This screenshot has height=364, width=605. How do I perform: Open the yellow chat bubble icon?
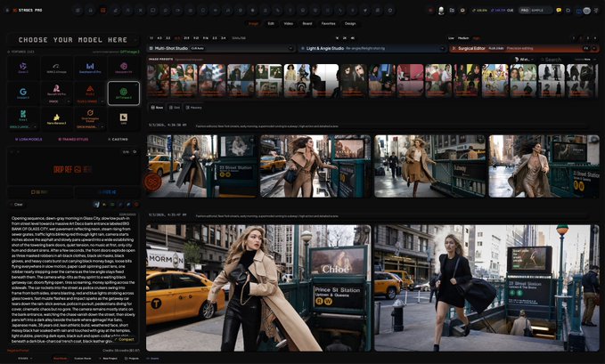559,11
